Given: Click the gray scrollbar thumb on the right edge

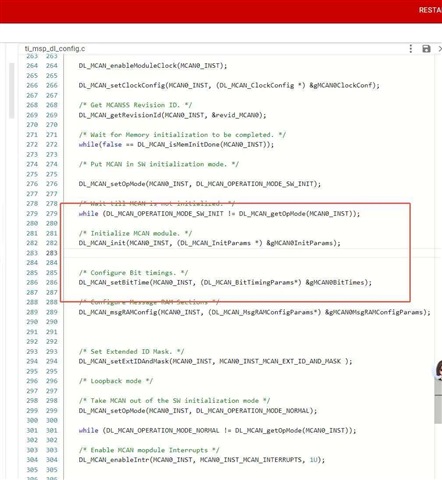Looking at the screenshot, I should 438,402.
